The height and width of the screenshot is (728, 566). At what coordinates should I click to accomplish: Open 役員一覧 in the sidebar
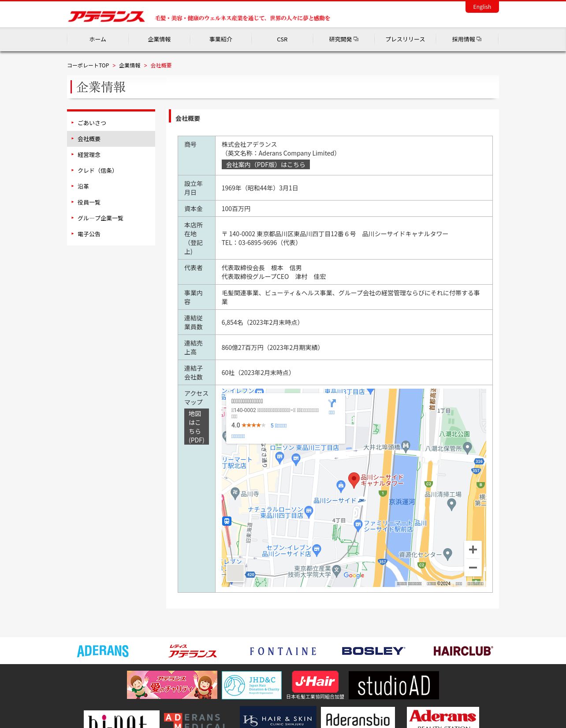[x=111, y=202]
